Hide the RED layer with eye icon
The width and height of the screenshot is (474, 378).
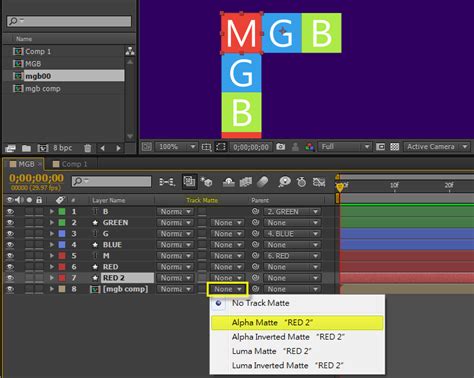pos(10,267)
